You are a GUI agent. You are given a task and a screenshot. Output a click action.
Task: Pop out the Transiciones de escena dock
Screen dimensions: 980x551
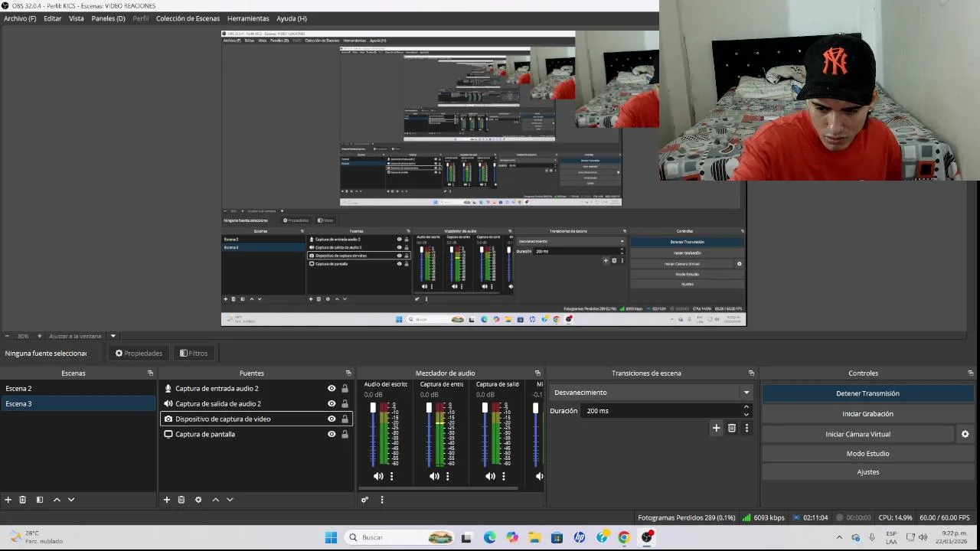coord(752,373)
